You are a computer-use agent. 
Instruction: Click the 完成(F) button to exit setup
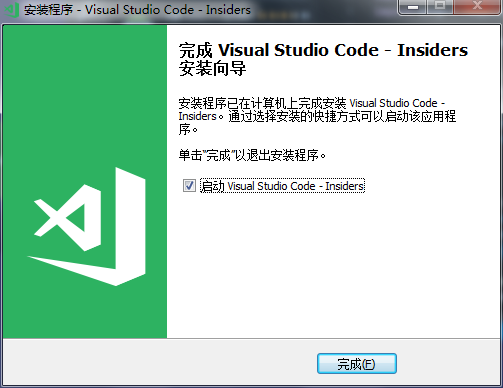(x=357, y=364)
